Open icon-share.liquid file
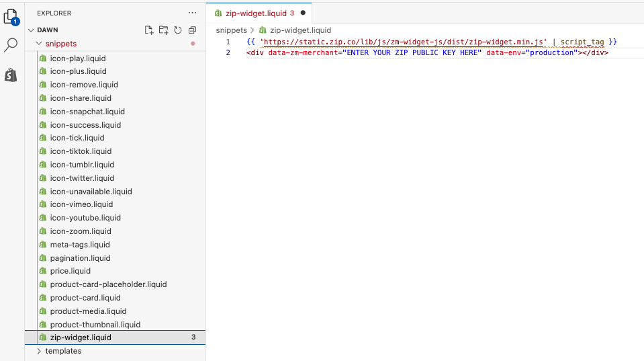 pos(115,98)
